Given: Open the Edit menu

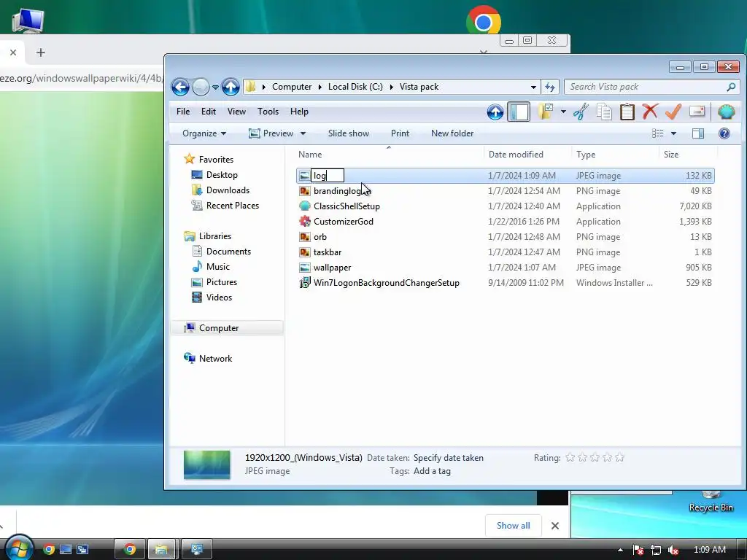Looking at the screenshot, I should point(208,112).
